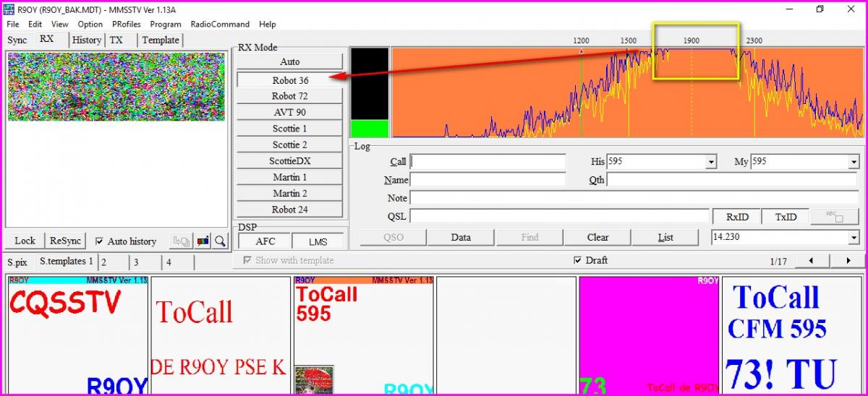Click the RBC icon button next to TxID
The image size is (868, 396).
click(x=834, y=216)
